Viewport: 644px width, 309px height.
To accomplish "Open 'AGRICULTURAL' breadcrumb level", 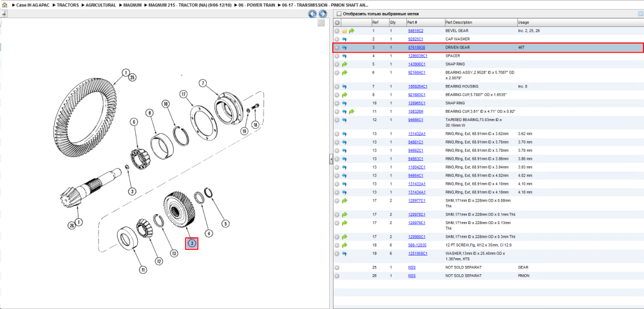I will click(100, 5).
